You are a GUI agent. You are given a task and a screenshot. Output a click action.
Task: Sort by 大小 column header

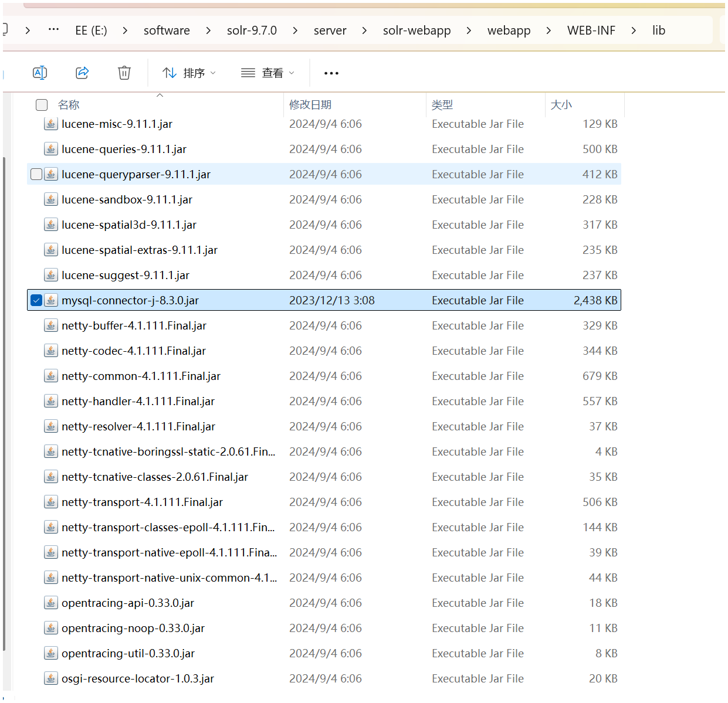tap(561, 105)
